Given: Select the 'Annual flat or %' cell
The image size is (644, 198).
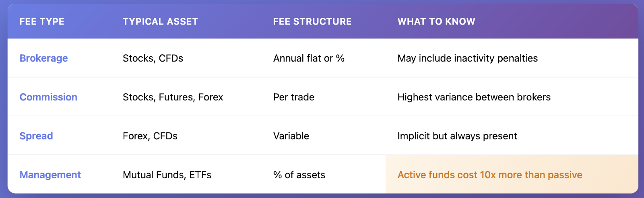Looking at the screenshot, I should [x=309, y=58].
